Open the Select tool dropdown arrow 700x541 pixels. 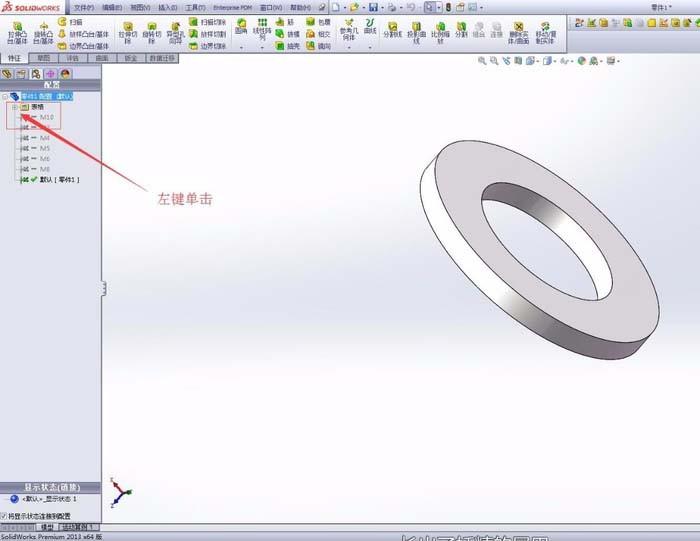(439, 8)
